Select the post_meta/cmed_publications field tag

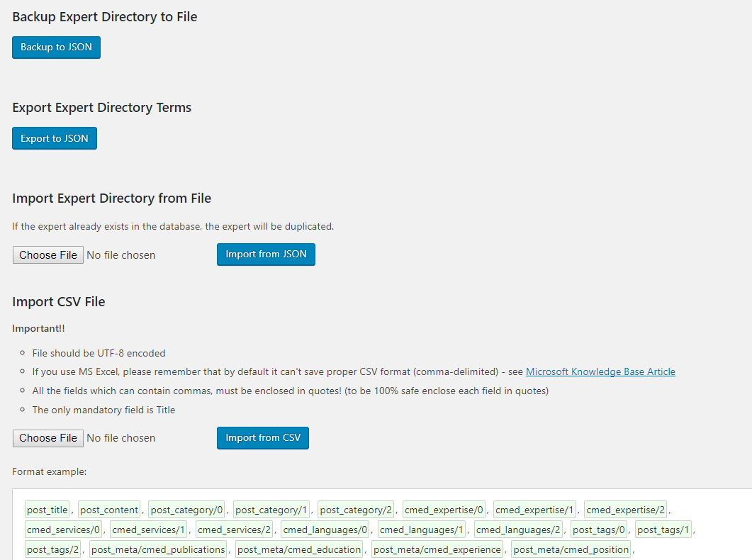click(158, 549)
